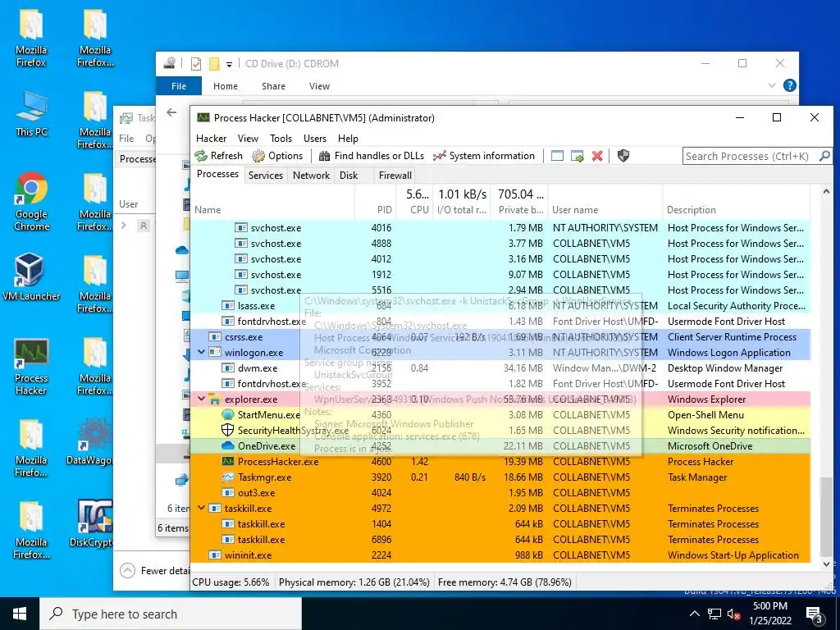Click the find window and thread icon
The width and height of the screenshot is (840, 630).
[577, 156]
